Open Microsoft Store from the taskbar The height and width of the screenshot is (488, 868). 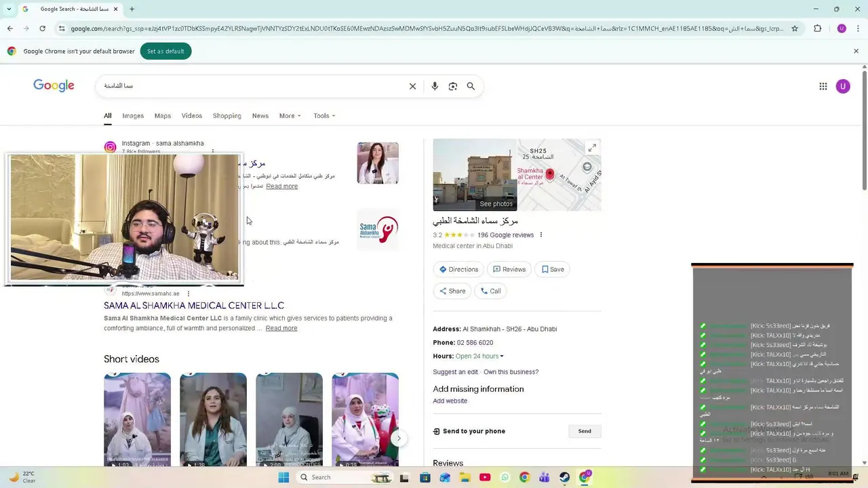[x=425, y=477]
